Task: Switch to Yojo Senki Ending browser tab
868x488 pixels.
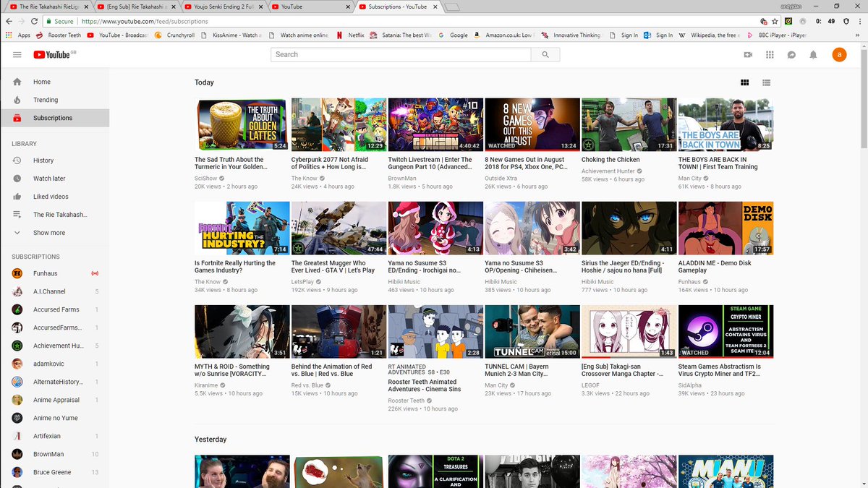Action: pyautogui.click(x=224, y=7)
